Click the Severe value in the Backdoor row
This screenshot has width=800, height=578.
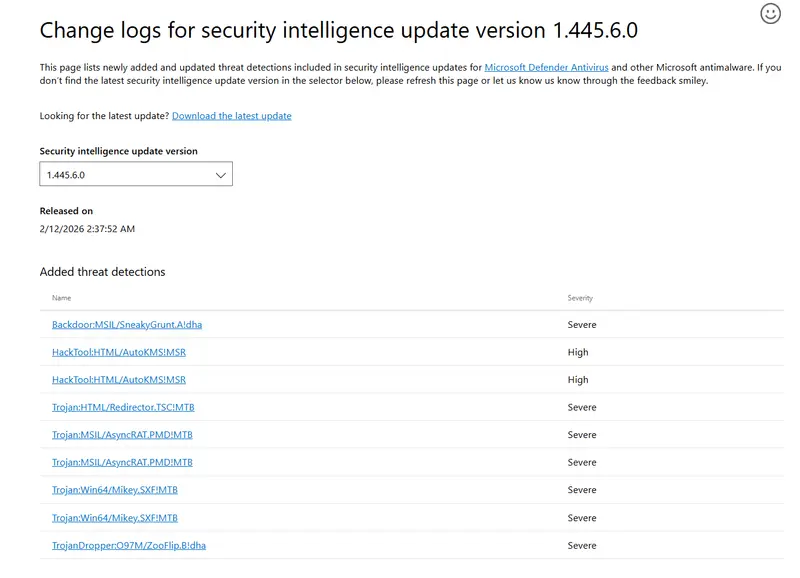click(x=582, y=325)
